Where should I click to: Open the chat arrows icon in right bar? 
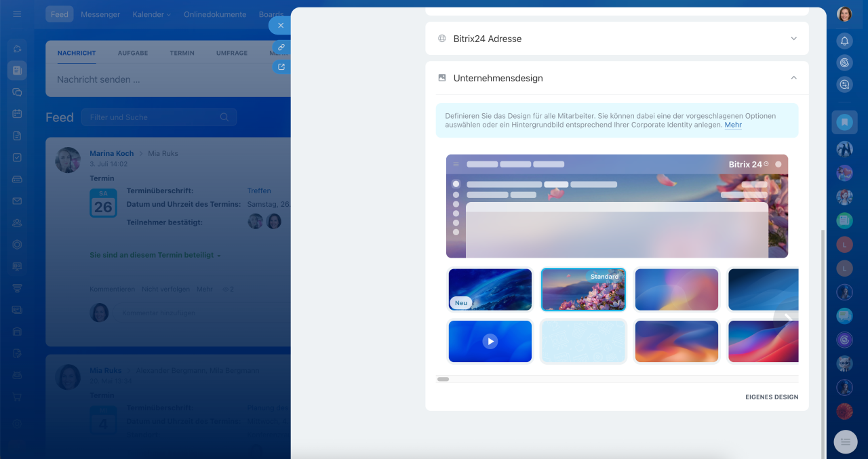pyautogui.click(x=844, y=85)
